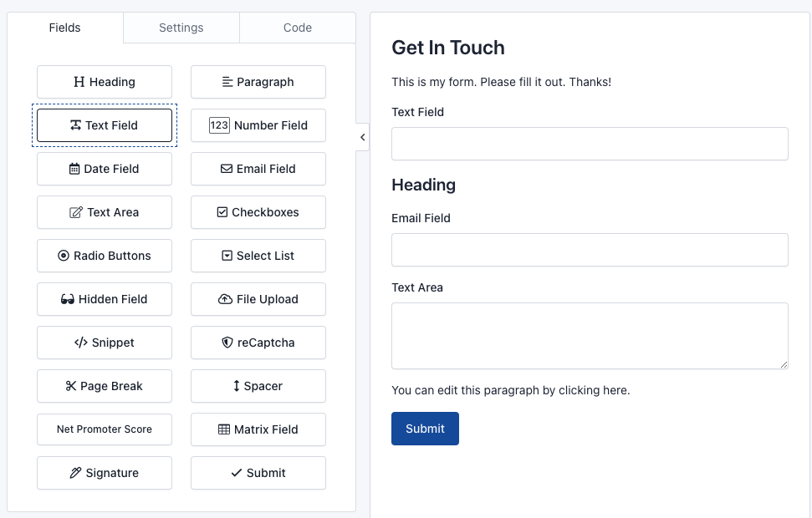Add a Checkboxes field
Viewport: 812px width, 518px height.
coord(258,212)
